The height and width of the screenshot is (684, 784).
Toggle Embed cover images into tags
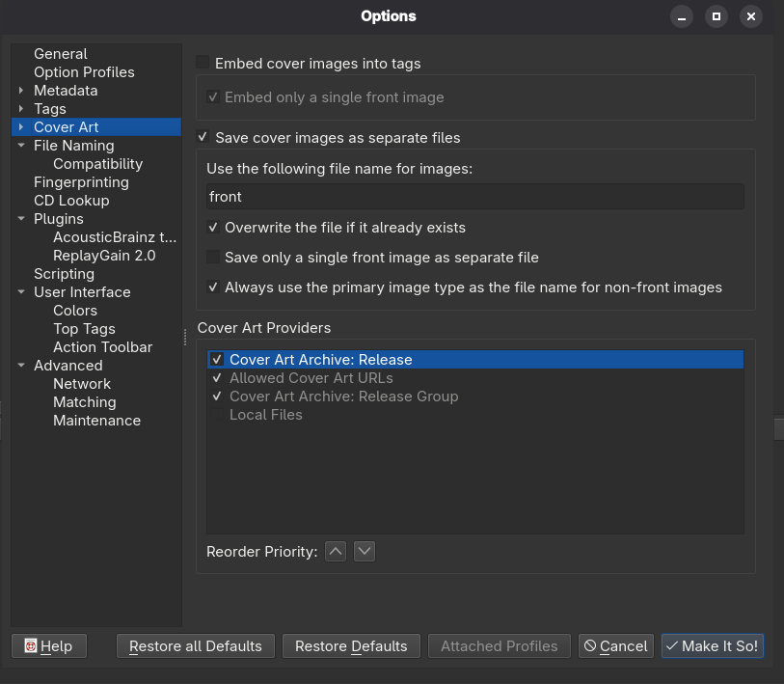pyautogui.click(x=203, y=63)
